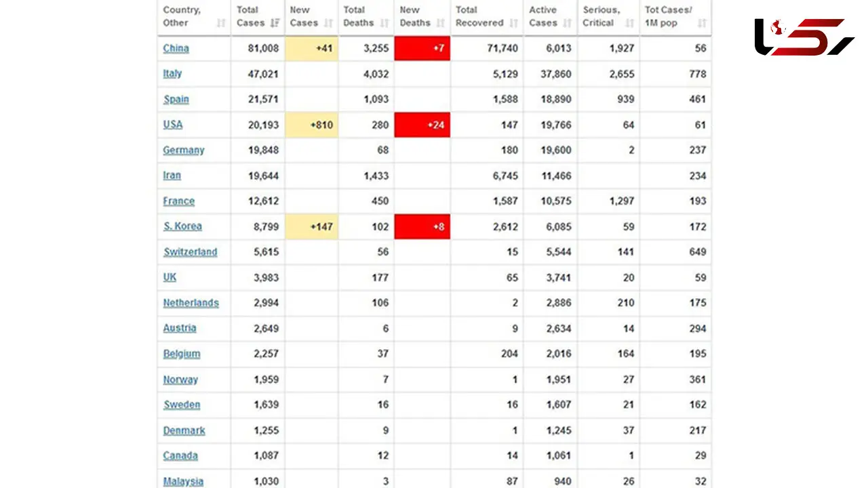Open the Germany country link

(x=183, y=150)
